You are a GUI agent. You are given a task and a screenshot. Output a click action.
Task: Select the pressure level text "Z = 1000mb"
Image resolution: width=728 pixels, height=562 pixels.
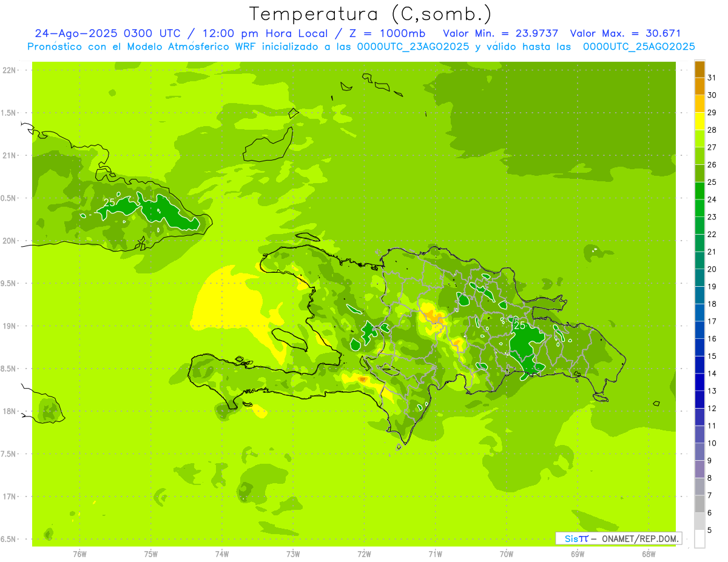tap(387, 33)
